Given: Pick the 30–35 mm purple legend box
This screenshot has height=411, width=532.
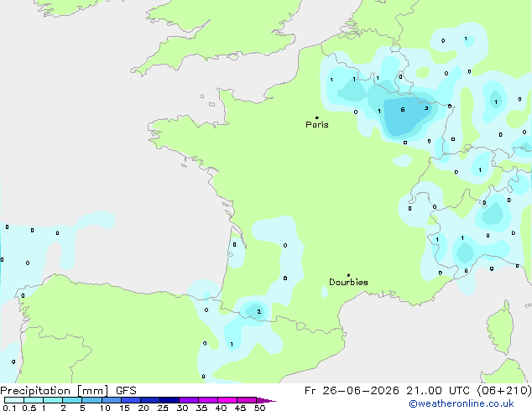Looking at the screenshot, I should (189, 400).
